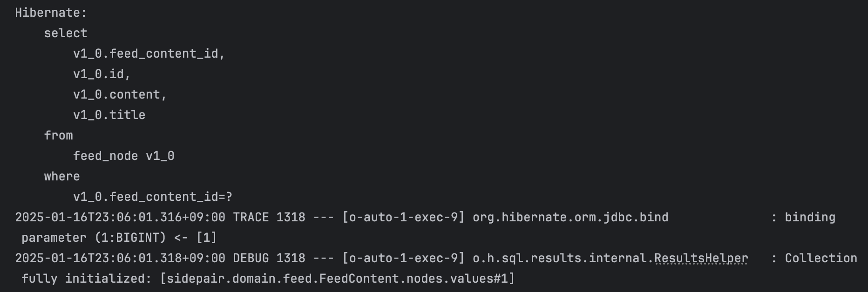The height and width of the screenshot is (292, 868).
Task: Click the 'Hibernate:' log header text
Action: 51,13
